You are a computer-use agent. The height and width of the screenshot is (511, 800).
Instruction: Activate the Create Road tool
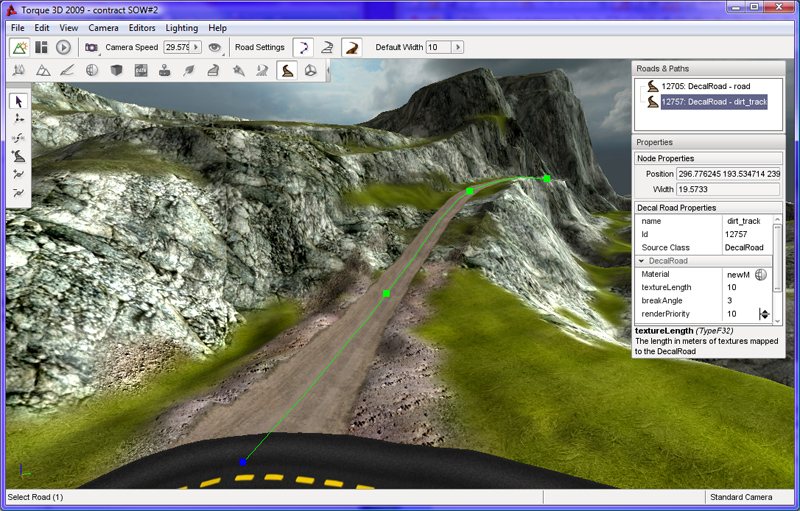click(19, 155)
